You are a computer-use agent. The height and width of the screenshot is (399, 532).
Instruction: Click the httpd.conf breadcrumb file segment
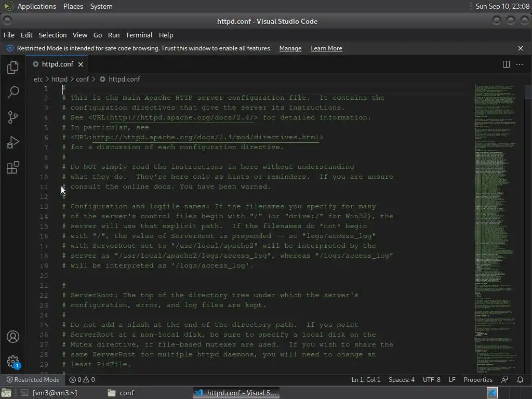[x=120, y=79]
